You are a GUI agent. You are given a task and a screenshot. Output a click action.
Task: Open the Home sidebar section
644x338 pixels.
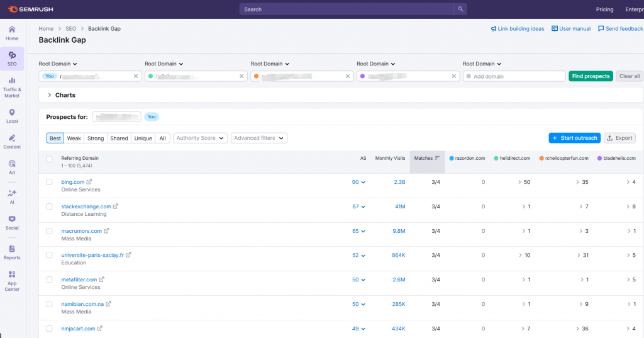12,33
